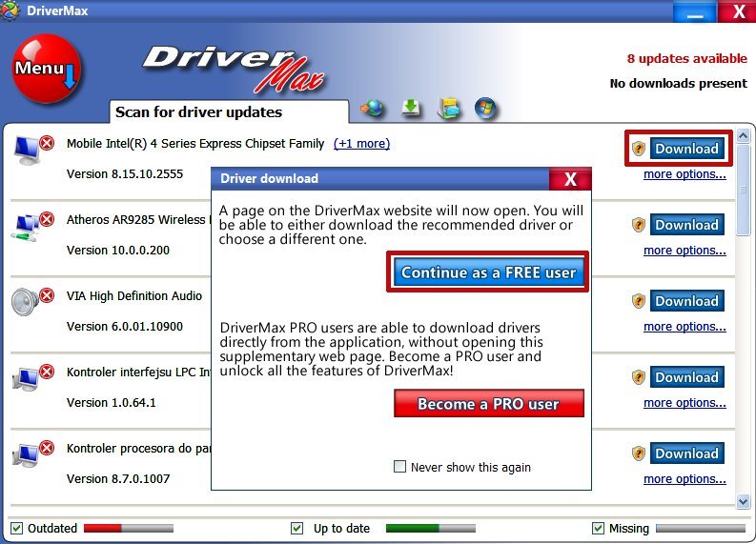
Task: Click the grey Missing progress bar
Action: [701, 528]
